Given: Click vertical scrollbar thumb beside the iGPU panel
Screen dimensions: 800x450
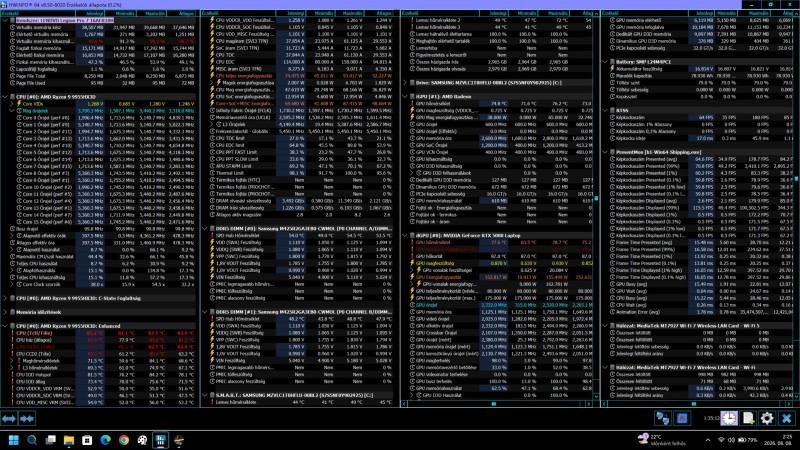Looking at the screenshot, I should [x=596, y=198].
